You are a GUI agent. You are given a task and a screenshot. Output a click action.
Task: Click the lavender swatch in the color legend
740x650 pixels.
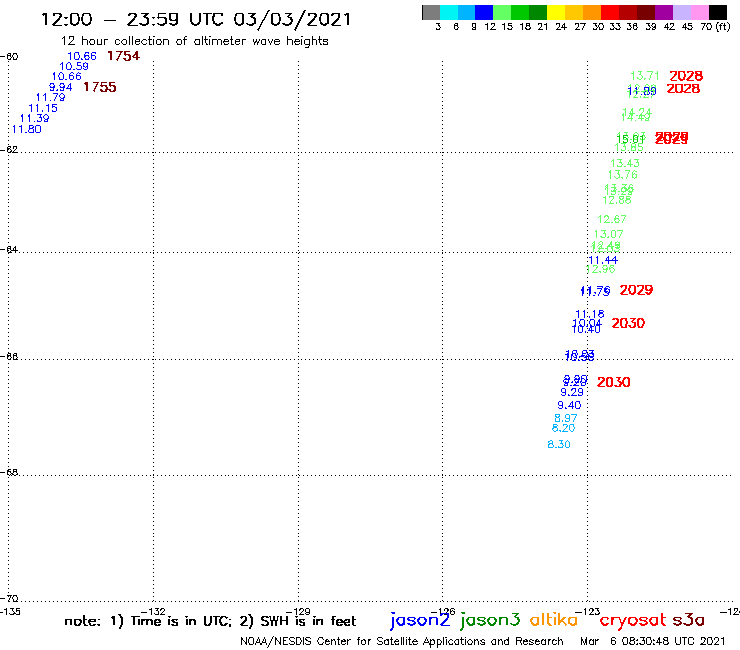[x=682, y=12]
